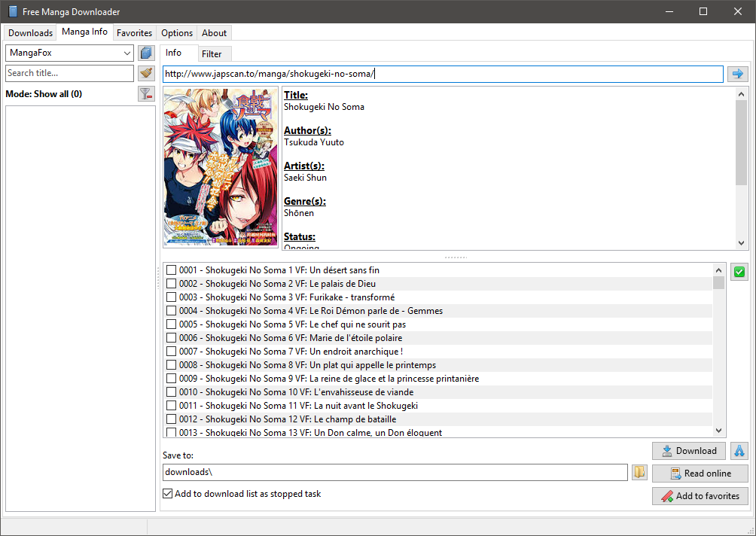The height and width of the screenshot is (536, 756).
Task: Tick checkbox for chapter 0011 La nuit avant
Action: pos(171,405)
